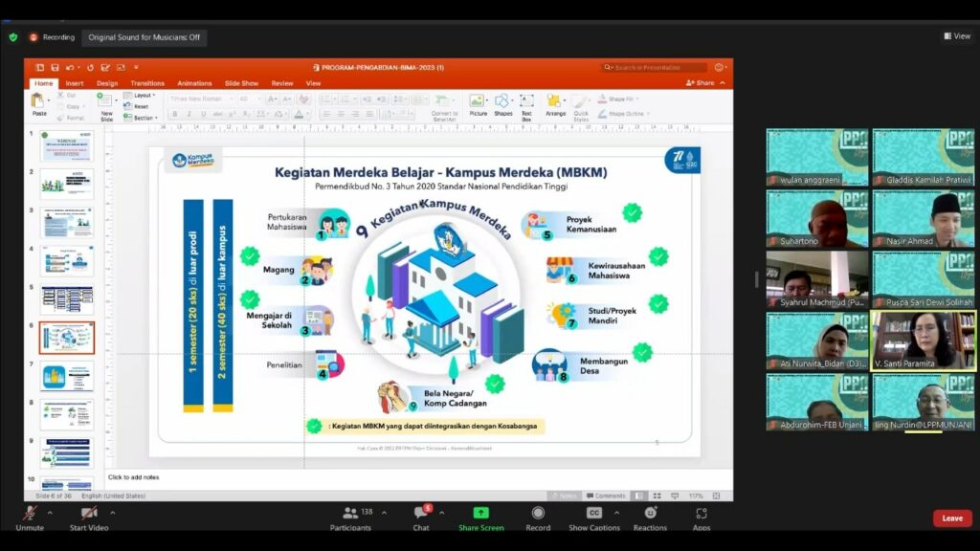The image size is (980, 551).
Task: Click the Undo arrow in quick access toolbar
Action: coord(70,68)
